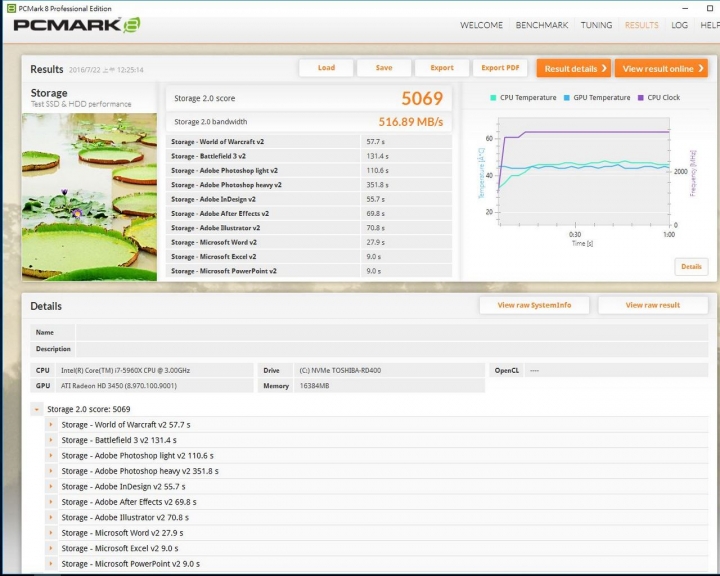Switch to the BENCHMARK tab

[x=542, y=25]
